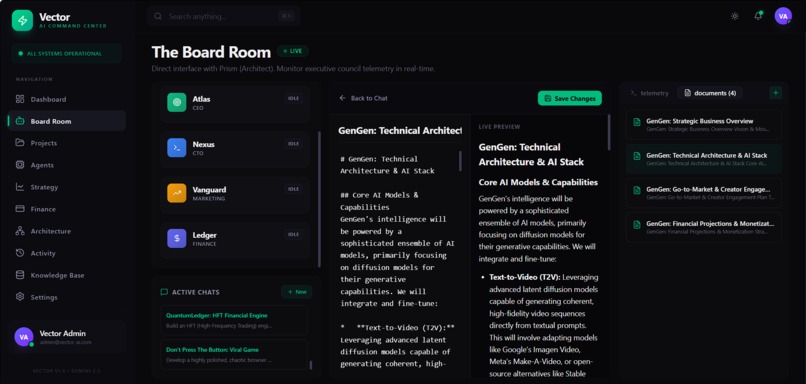Click the Settings gear icon
This screenshot has width=806, height=384.
[x=20, y=297]
